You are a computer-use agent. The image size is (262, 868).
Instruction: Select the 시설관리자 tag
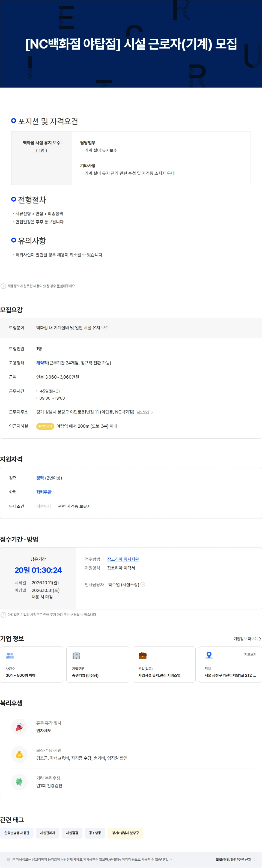pyautogui.click(x=47, y=833)
